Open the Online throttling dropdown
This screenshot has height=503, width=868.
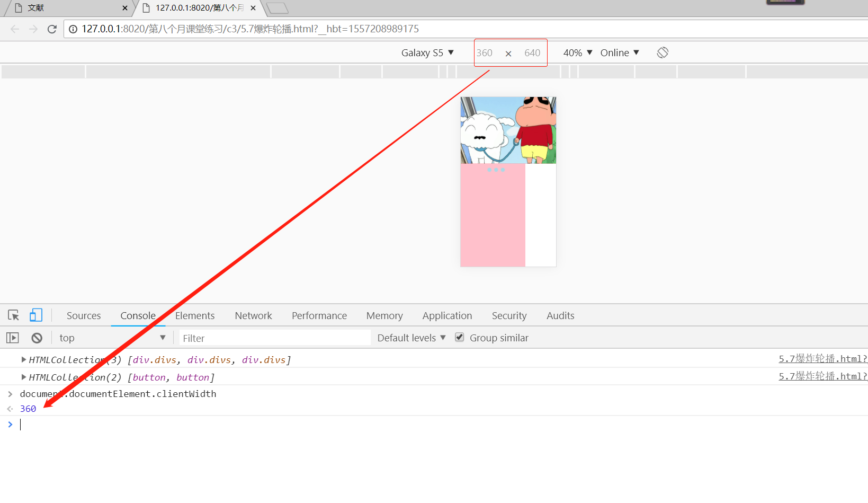(620, 52)
